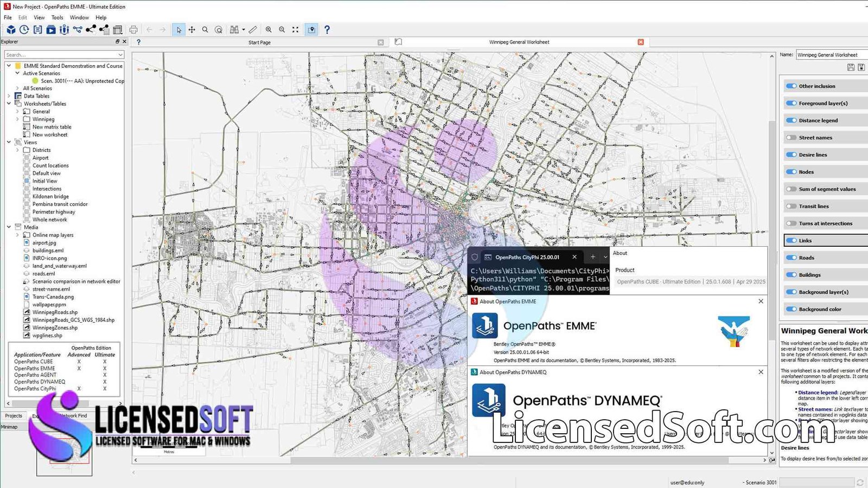
Task: Toggle the Foreground layer(s) switch
Action: click(792, 103)
